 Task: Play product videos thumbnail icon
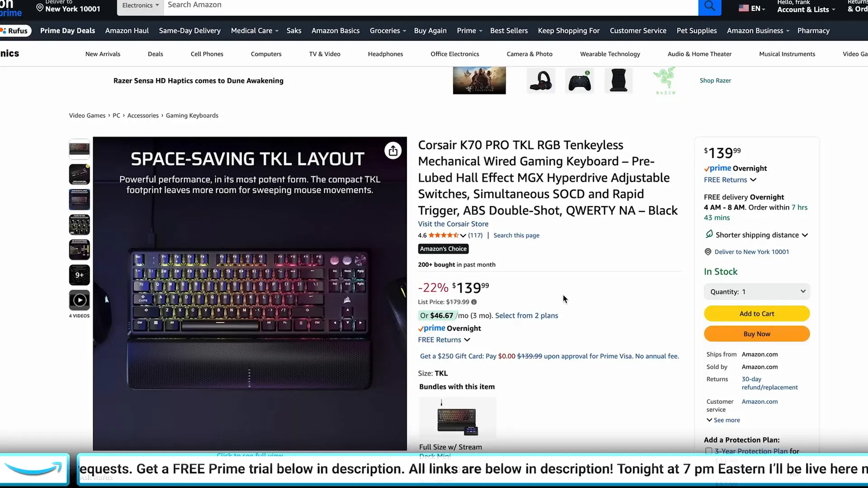click(x=79, y=300)
